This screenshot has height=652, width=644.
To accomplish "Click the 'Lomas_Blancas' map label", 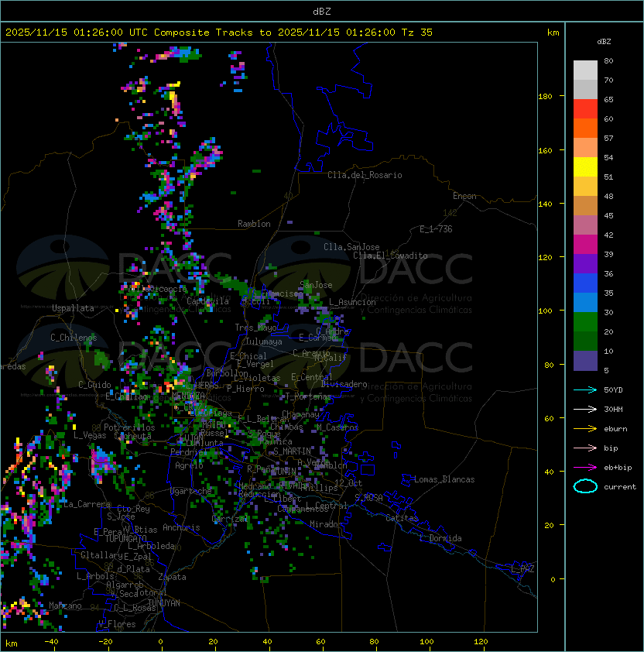I will click(x=444, y=479).
